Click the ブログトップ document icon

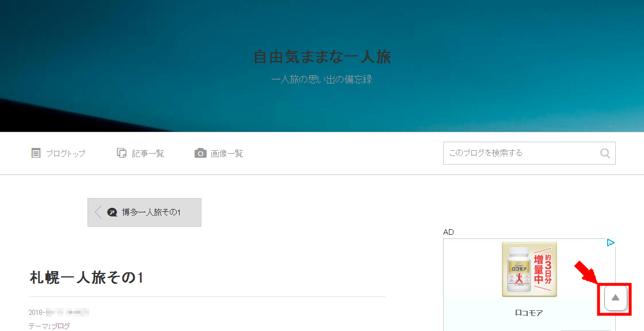point(36,153)
